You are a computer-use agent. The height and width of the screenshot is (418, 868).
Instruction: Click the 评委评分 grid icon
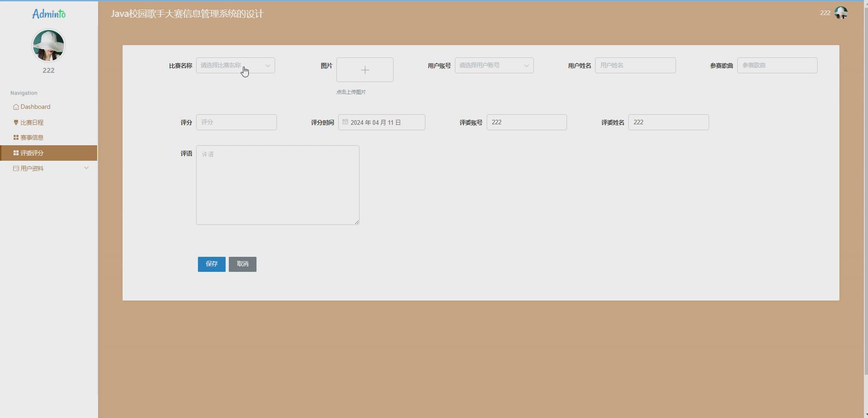[x=16, y=153]
